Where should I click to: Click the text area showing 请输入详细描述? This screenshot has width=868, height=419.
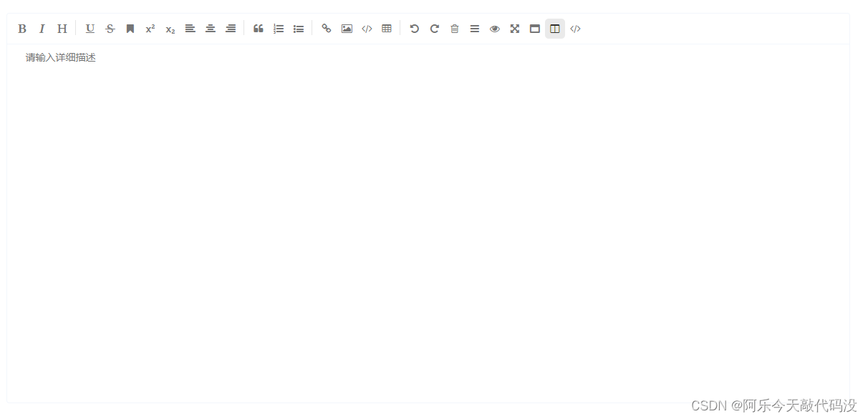pos(428,223)
